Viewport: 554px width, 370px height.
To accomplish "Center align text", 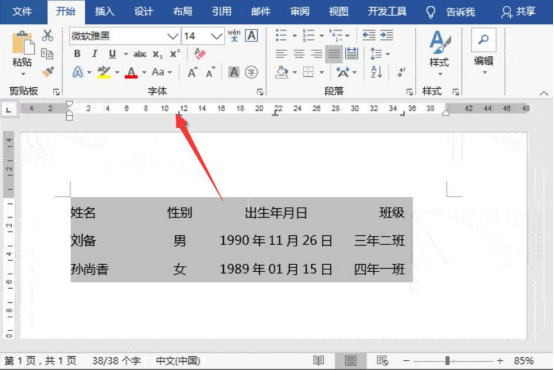I will coord(299,54).
